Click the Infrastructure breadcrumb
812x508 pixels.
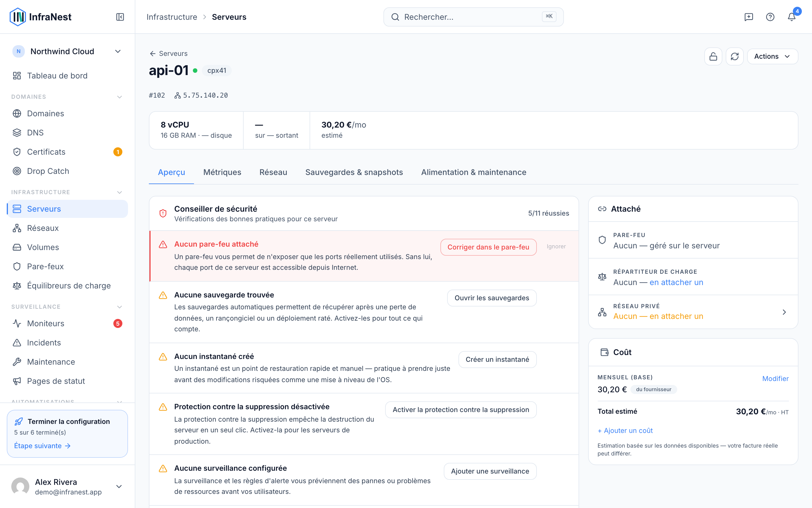point(172,17)
